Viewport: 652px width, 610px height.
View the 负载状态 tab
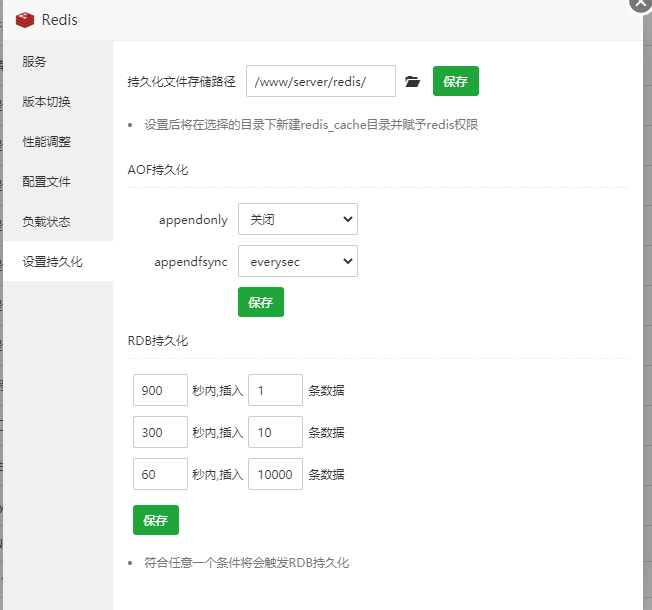pos(58,221)
